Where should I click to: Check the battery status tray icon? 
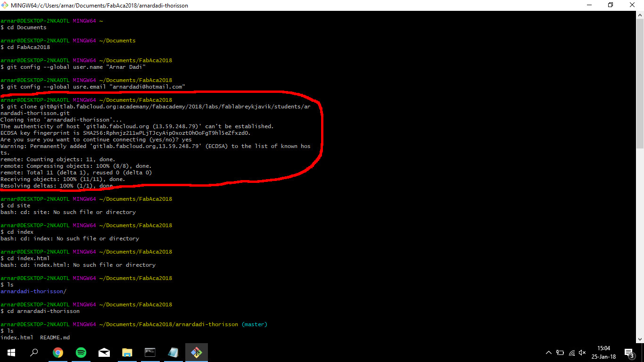[560, 353]
